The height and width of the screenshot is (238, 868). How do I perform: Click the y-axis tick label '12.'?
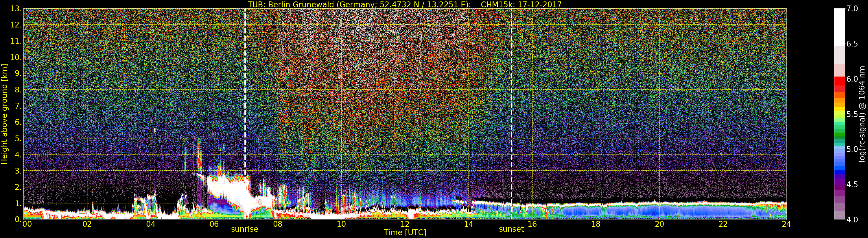click(16, 25)
